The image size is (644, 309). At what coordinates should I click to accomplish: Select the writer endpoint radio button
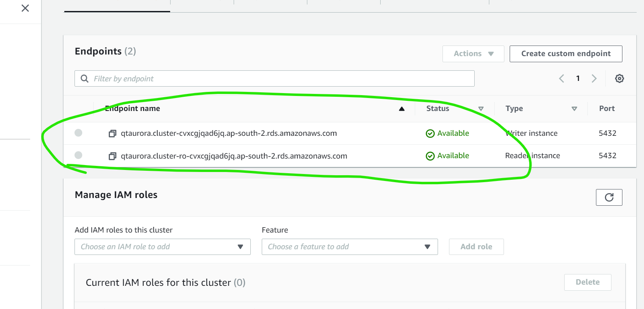tap(79, 133)
